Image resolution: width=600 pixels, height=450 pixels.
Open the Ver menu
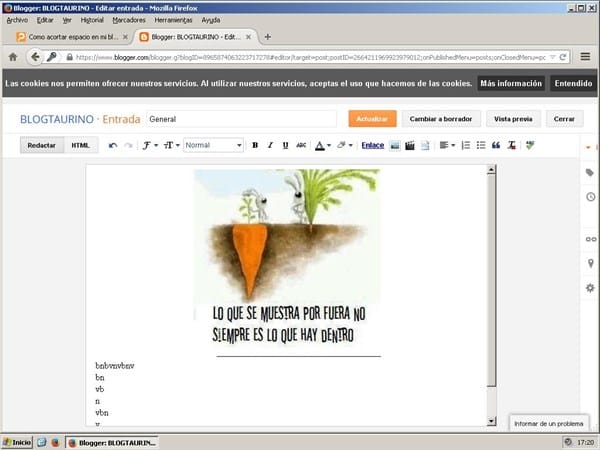67,20
